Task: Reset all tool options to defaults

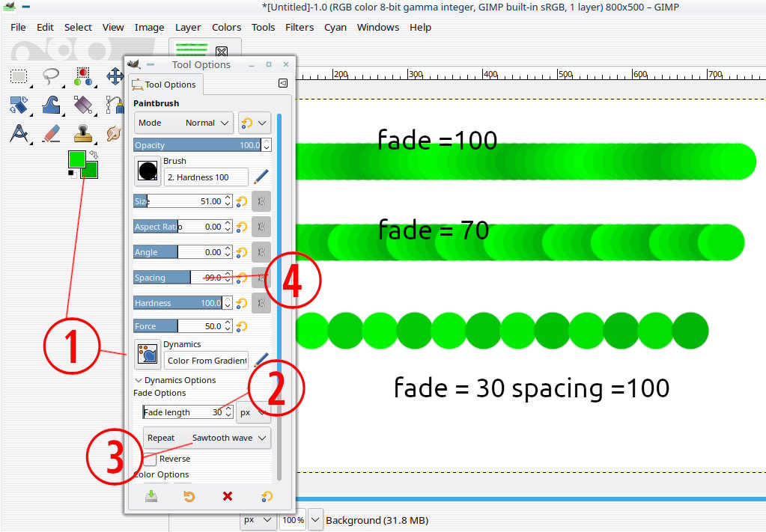Action: (267, 496)
